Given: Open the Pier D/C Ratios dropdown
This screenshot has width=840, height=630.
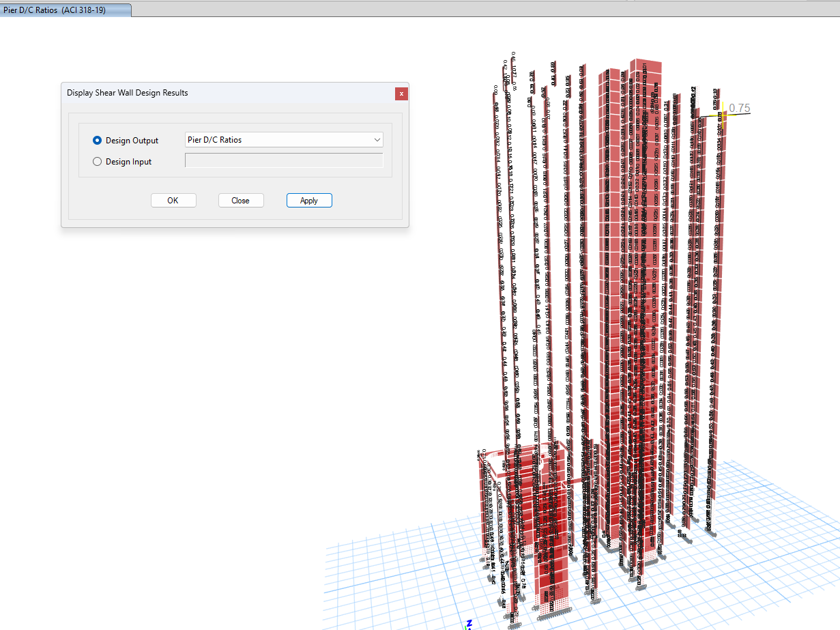Looking at the screenshot, I should point(284,140).
